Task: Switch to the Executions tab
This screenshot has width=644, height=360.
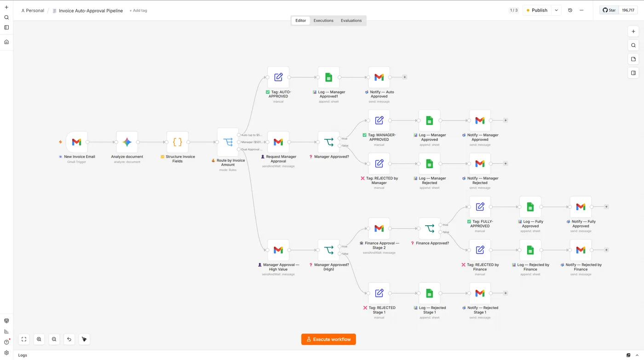Action: [x=323, y=21]
